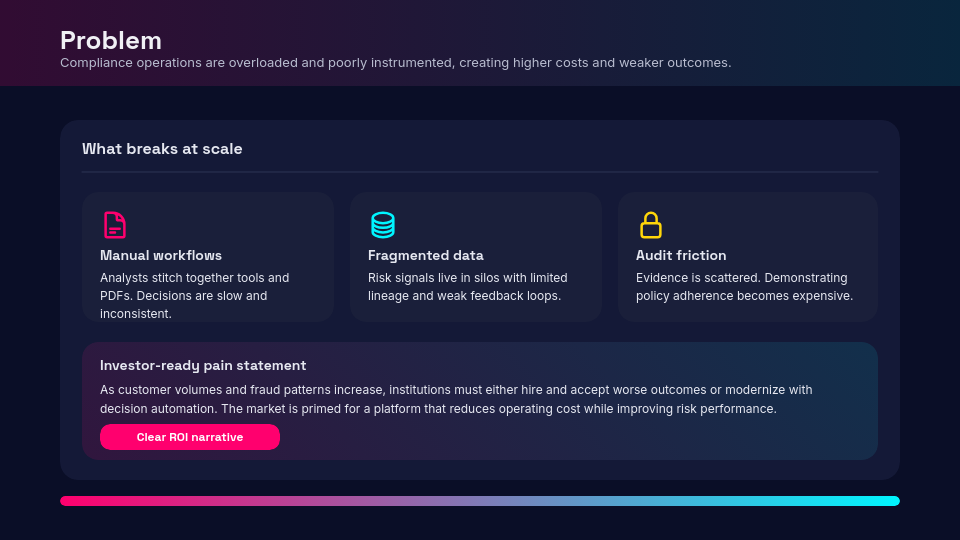The image size is (960, 540).
Task: Click the 'Investor-ready pain statement' heading
Action: coord(203,365)
